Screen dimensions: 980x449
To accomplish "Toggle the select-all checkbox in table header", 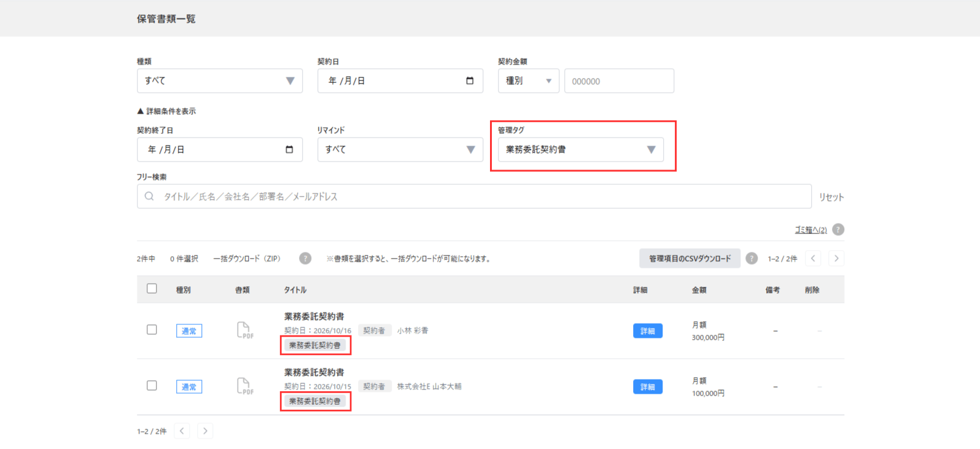I will tap(152, 289).
